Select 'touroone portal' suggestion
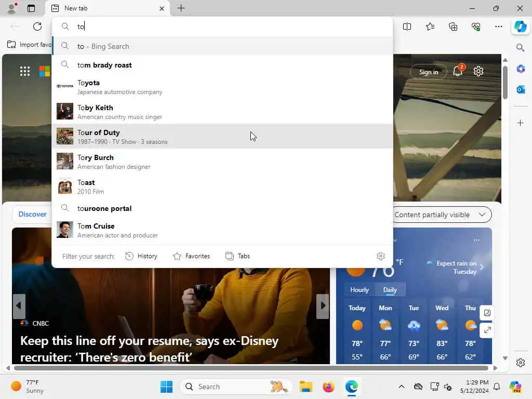 click(x=222, y=208)
